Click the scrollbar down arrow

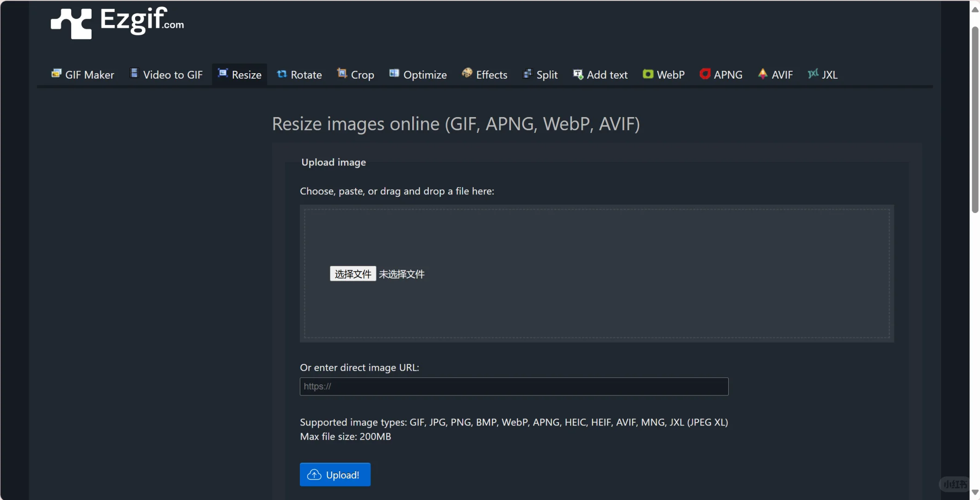point(975,492)
